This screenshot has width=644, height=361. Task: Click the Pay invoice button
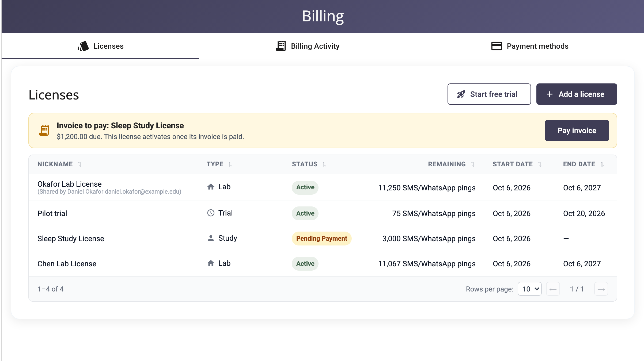pyautogui.click(x=577, y=130)
